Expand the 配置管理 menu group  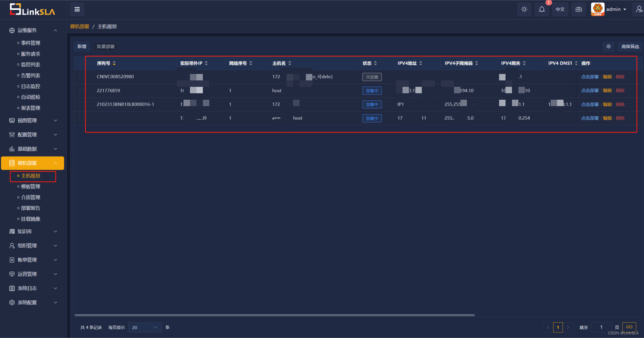55,134
